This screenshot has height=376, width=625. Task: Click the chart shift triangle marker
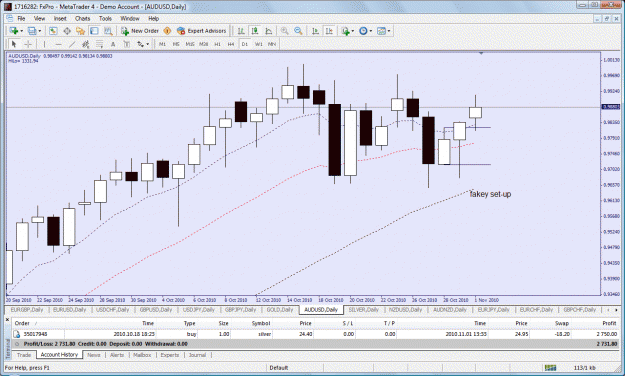481,53
